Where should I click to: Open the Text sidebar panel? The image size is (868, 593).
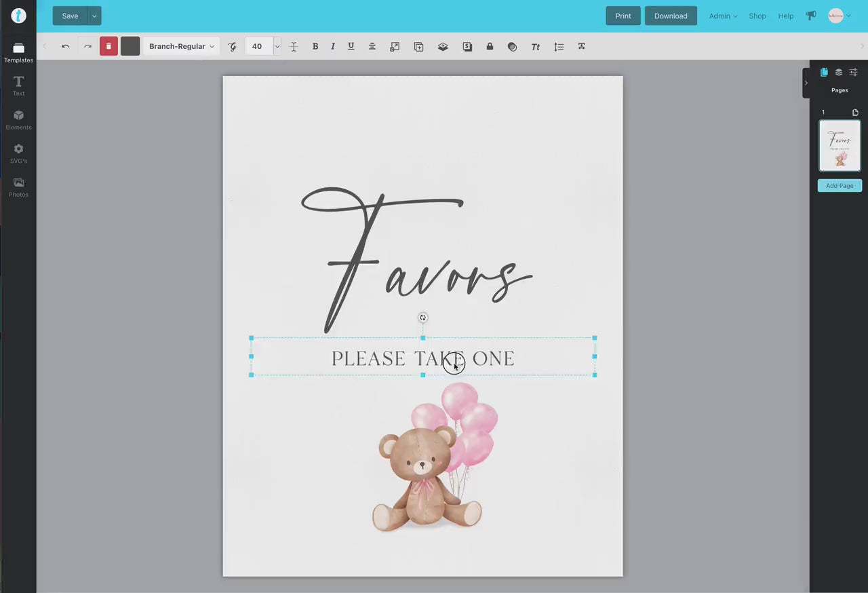(18, 85)
